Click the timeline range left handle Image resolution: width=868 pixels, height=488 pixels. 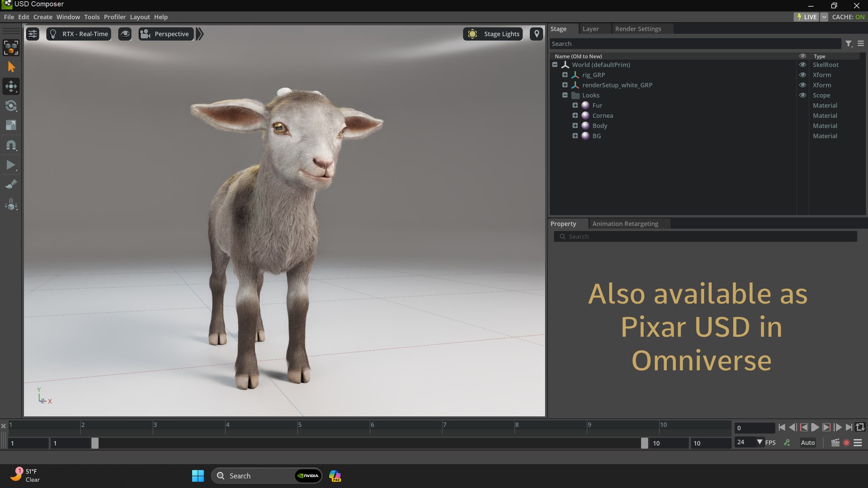point(95,443)
